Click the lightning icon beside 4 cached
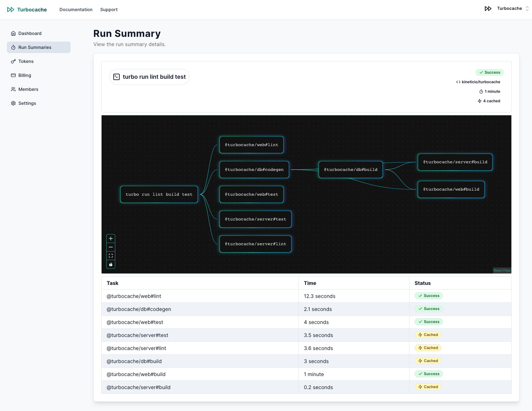The height and width of the screenshot is (411, 532). 480,101
